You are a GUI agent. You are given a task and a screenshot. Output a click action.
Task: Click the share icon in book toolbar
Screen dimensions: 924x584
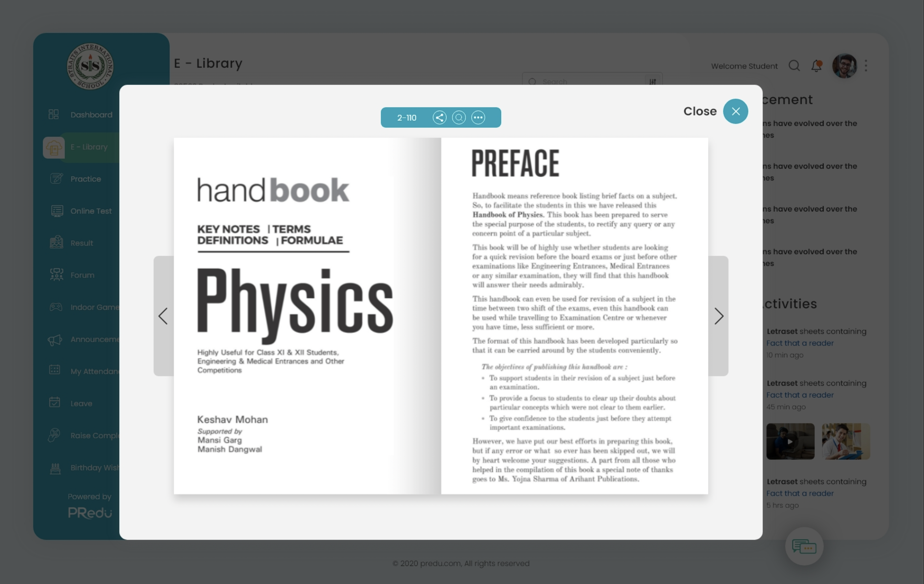440,117
